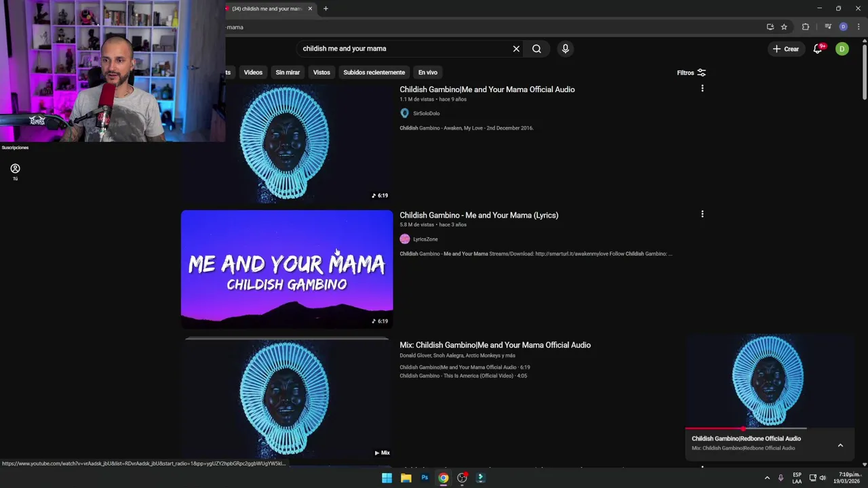Click the page vertical scrollbar
The image size is (868, 488).
click(865, 71)
